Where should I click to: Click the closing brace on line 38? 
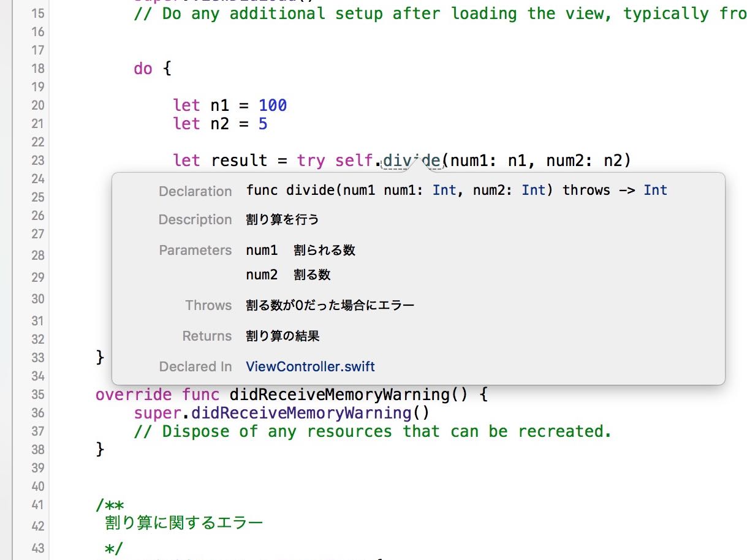(x=100, y=450)
